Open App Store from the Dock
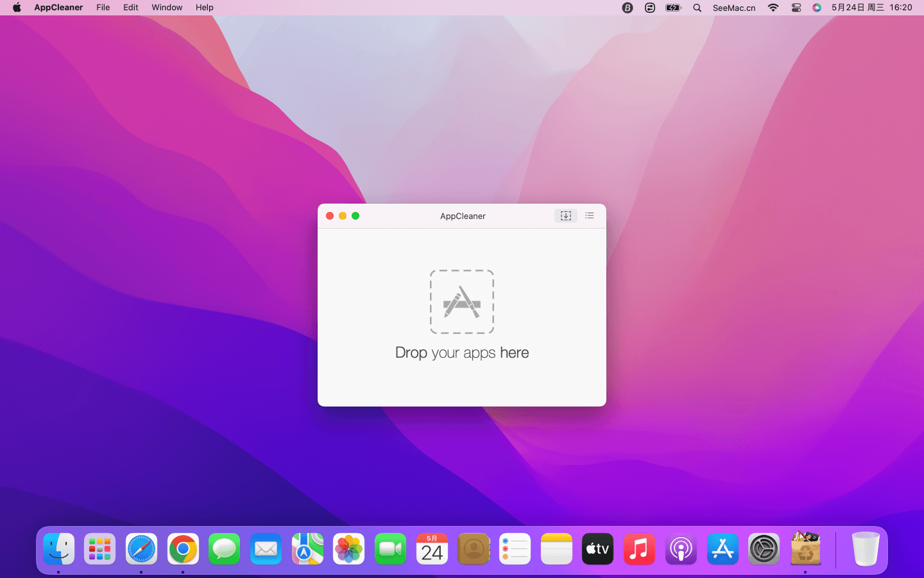The image size is (924, 578). click(723, 549)
